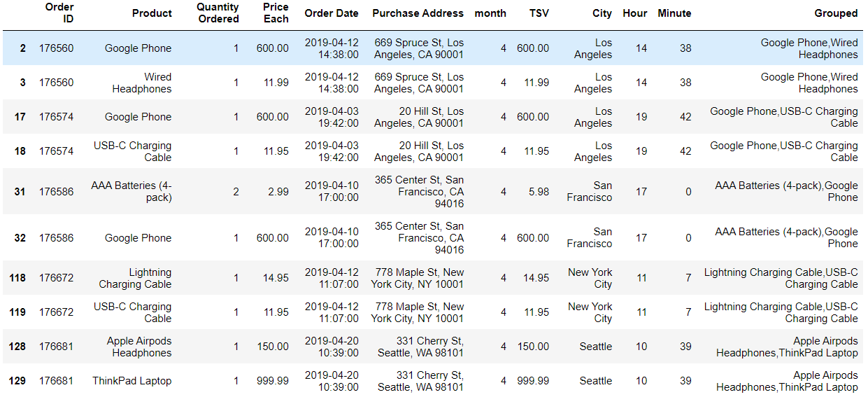
Task: Click the Price Each column header
Action: tap(276, 13)
